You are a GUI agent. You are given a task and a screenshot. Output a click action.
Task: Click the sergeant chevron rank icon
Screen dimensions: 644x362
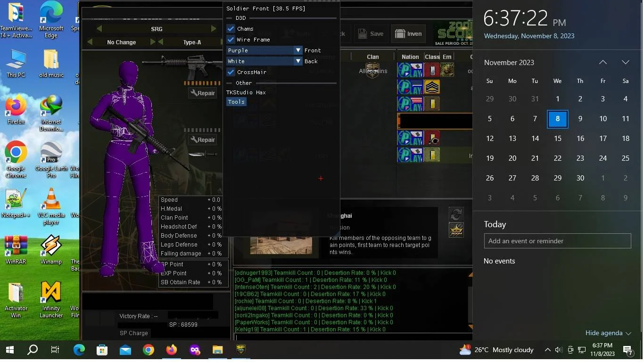pos(432,87)
